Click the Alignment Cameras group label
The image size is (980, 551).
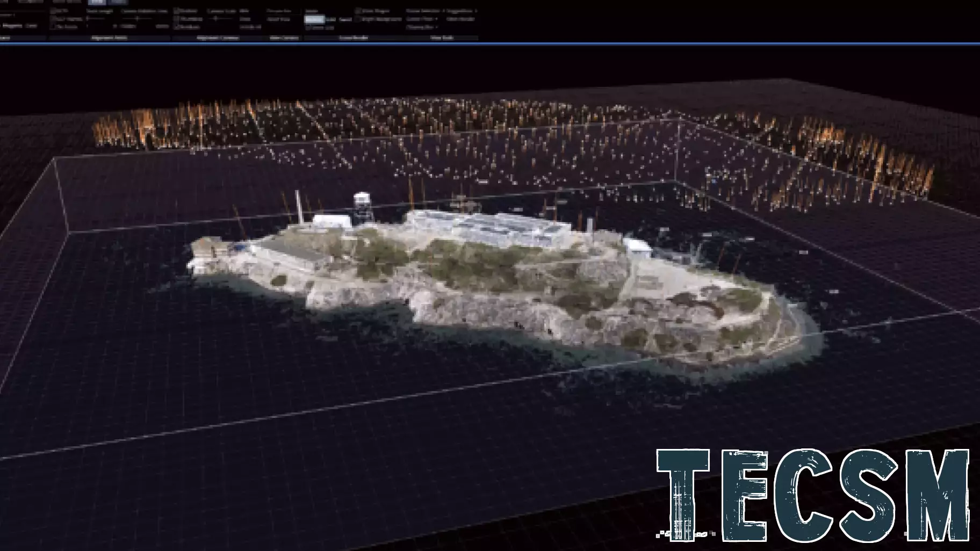pos(217,38)
